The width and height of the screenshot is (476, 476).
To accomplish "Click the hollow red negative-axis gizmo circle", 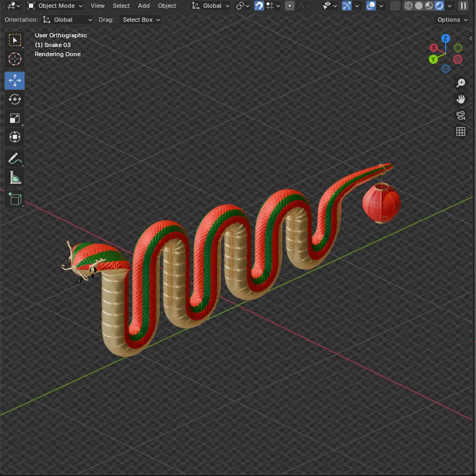I will point(458,59).
